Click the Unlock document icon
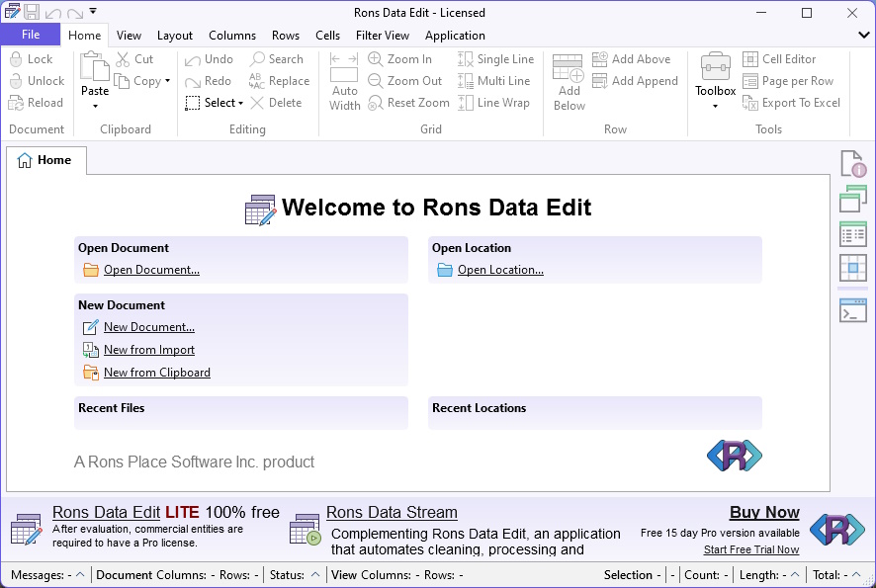 (x=16, y=81)
